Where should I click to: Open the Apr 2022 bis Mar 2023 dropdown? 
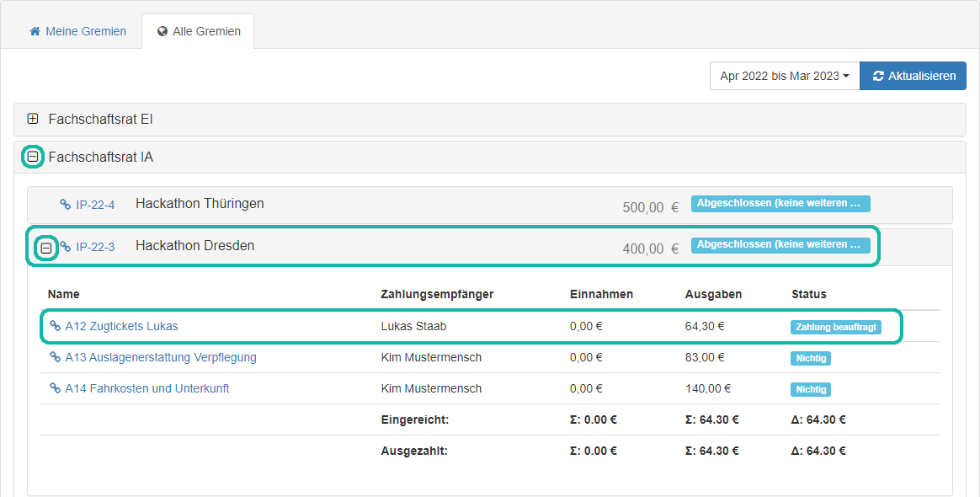(x=784, y=76)
